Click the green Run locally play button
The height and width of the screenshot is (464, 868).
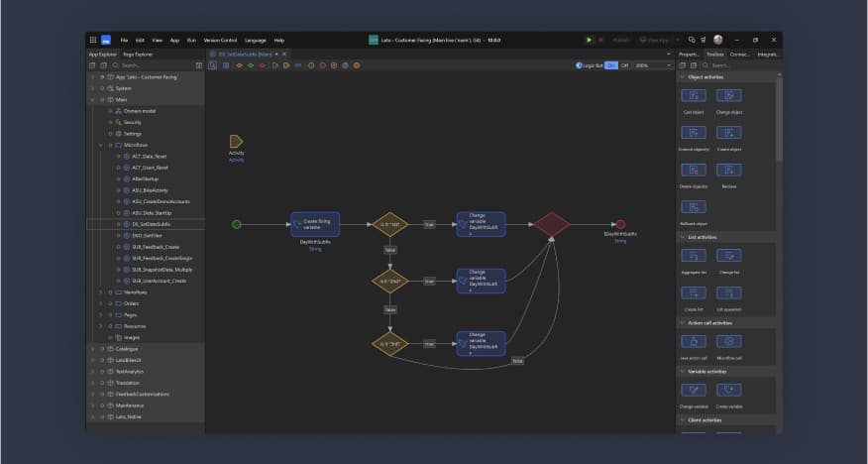pos(589,40)
